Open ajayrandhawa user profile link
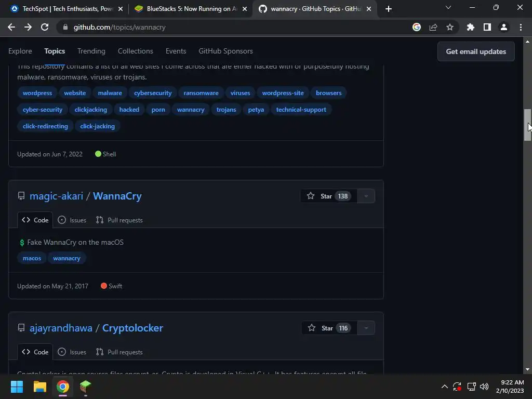This screenshot has width=532, height=399. tap(61, 328)
